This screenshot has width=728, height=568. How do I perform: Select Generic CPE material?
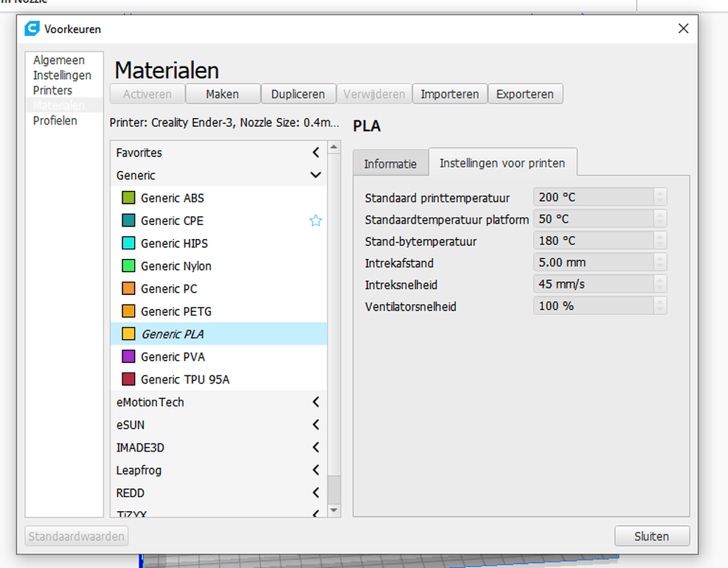tap(218, 221)
